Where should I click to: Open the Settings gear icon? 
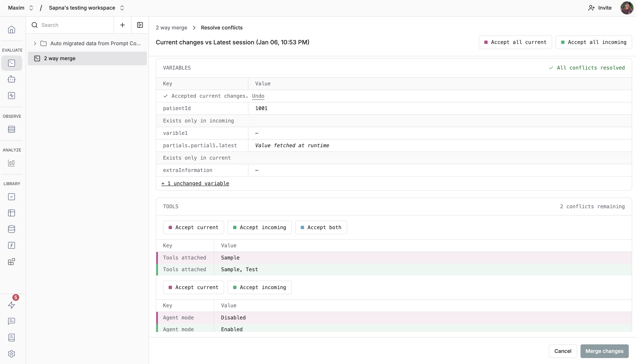(x=12, y=354)
